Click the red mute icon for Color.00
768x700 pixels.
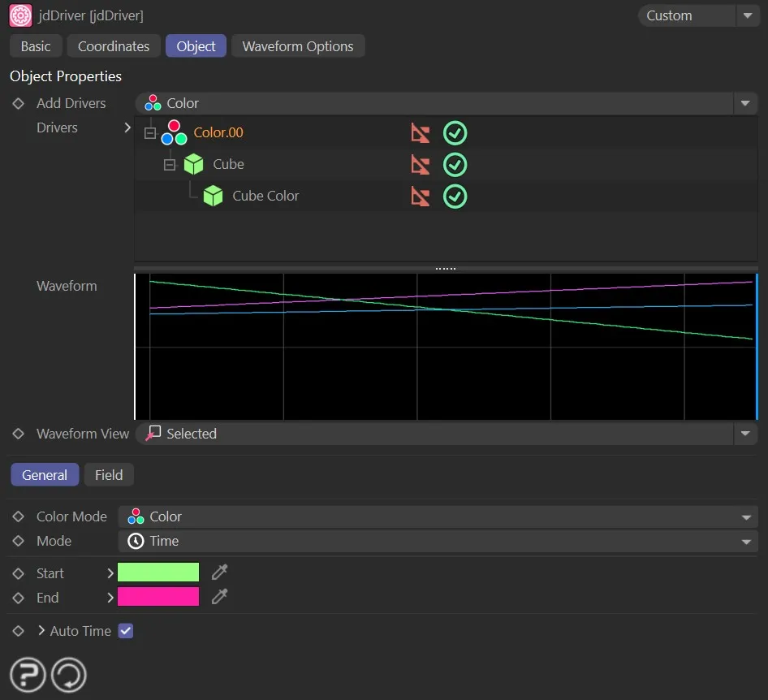pos(421,132)
